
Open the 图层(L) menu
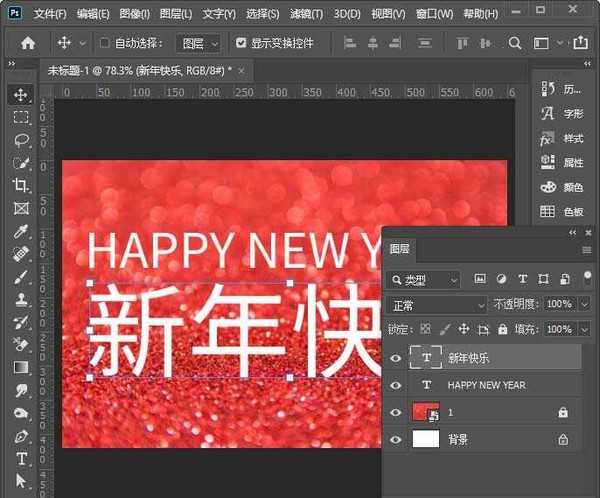(175, 14)
